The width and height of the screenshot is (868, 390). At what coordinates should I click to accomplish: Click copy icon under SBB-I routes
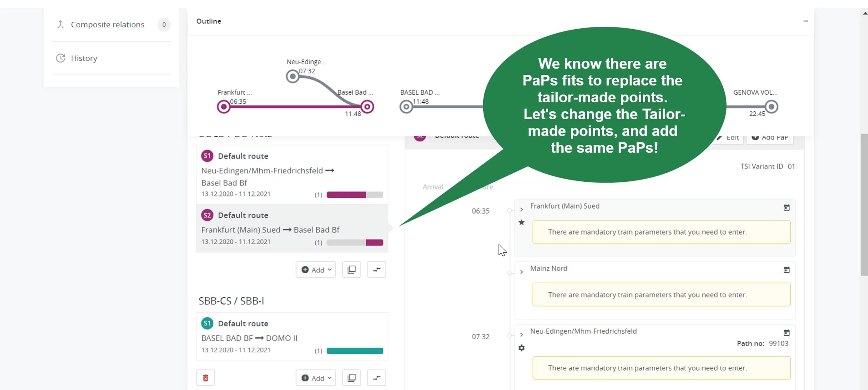352,378
